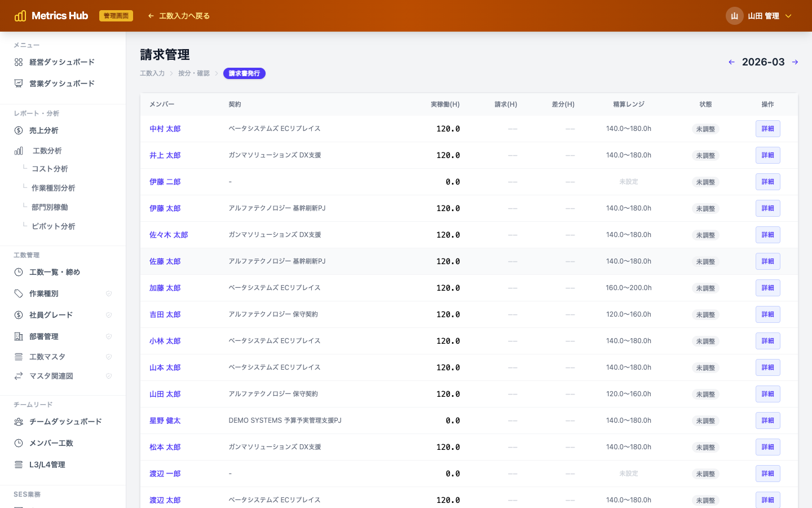Viewport: 812px width, 508px height.
Task: Open the 山田 管理 user menu chevron
Action: point(788,16)
